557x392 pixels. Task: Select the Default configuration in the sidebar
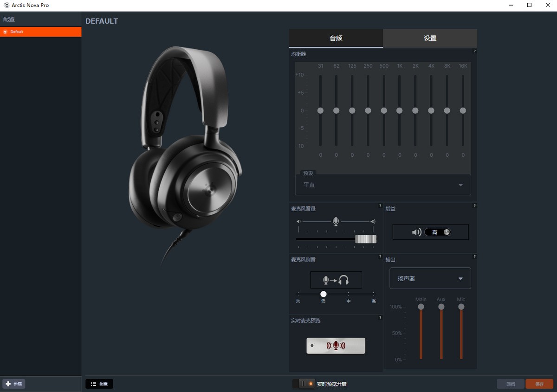coord(41,32)
